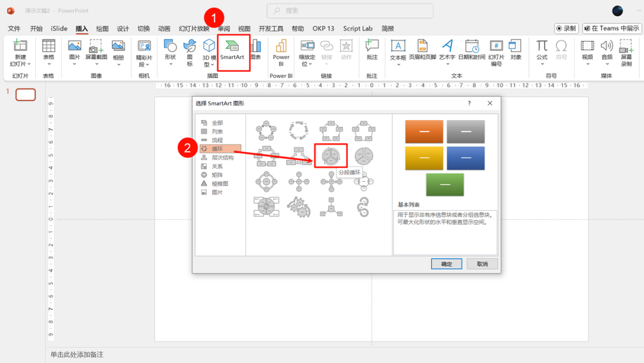The width and height of the screenshot is (644, 363).
Task: Click the 公式 equation icon
Action: click(x=541, y=45)
